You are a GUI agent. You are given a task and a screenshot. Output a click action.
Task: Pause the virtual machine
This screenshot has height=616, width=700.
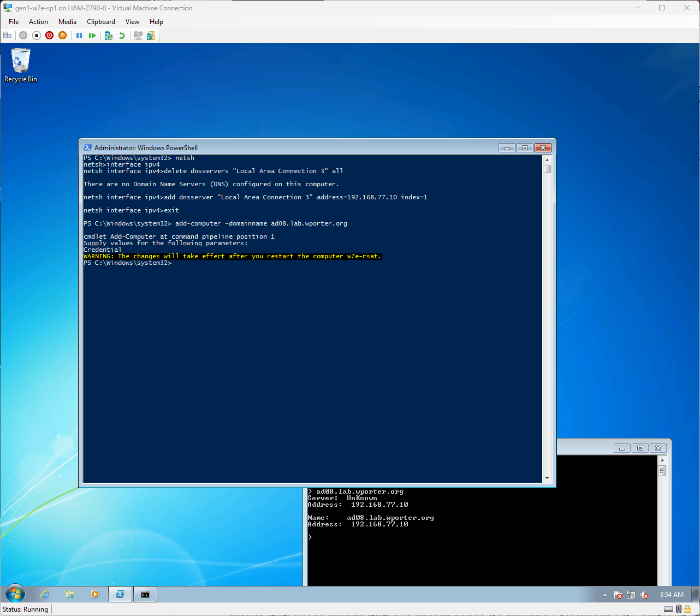(x=79, y=35)
